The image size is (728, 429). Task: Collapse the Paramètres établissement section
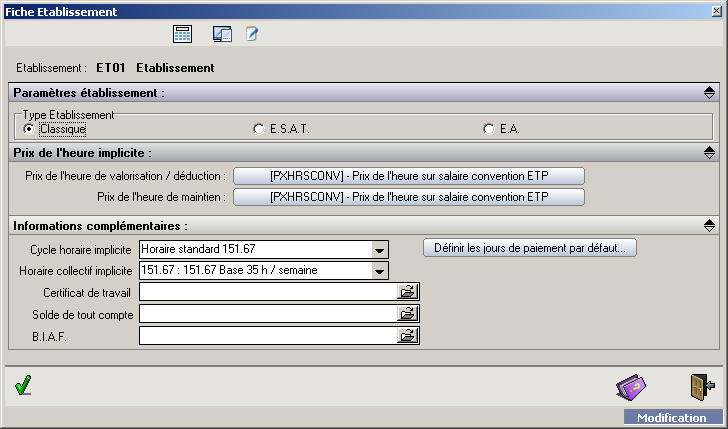[x=708, y=93]
